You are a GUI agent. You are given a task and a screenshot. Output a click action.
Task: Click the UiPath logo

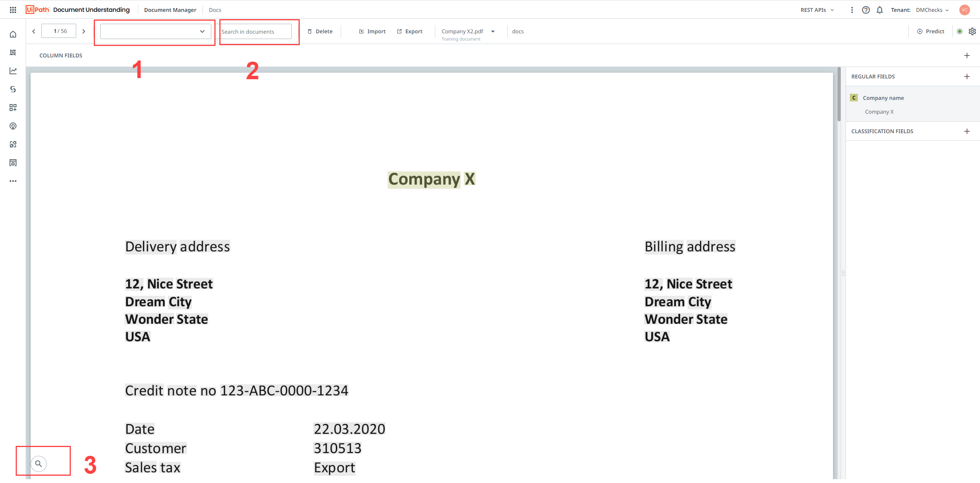pyautogui.click(x=38, y=10)
